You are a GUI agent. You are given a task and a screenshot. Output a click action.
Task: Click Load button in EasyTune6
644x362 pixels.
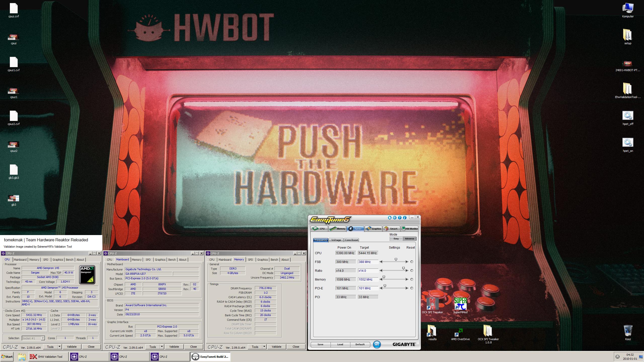[340, 344]
